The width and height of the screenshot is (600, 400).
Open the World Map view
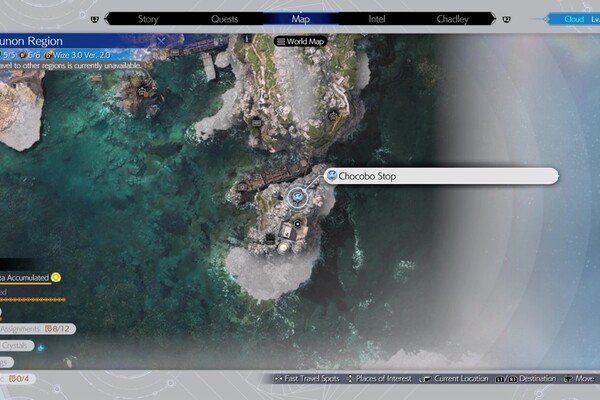(300, 41)
